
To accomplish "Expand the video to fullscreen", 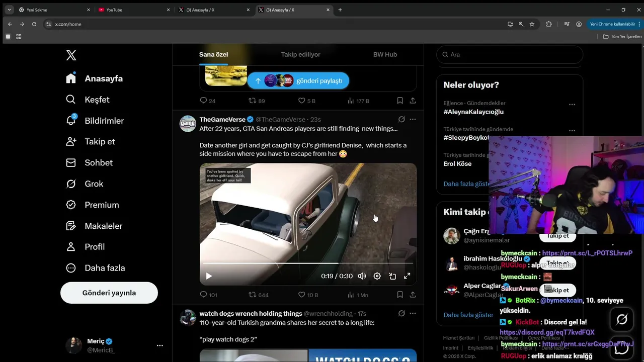I will (407, 276).
